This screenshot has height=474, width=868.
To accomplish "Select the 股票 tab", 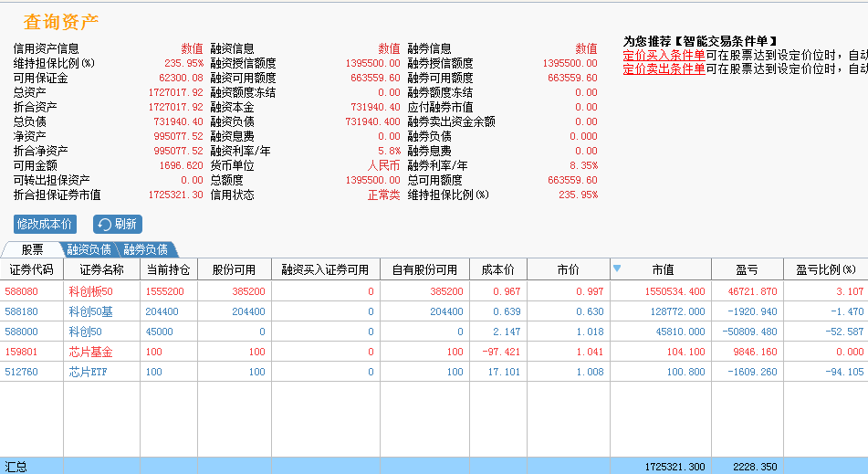I will 32,249.
